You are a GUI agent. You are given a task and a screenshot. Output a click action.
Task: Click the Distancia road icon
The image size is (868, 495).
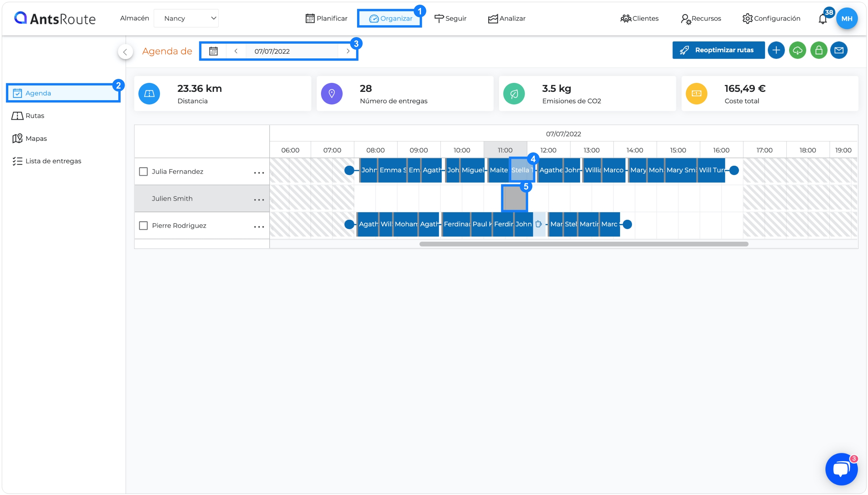pos(149,94)
